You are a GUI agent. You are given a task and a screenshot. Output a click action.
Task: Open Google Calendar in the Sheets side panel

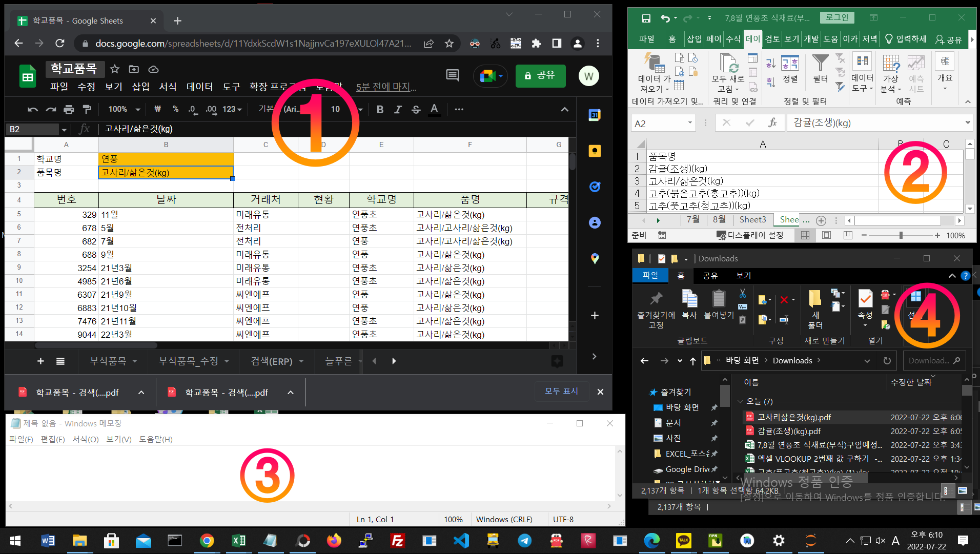pyautogui.click(x=595, y=115)
